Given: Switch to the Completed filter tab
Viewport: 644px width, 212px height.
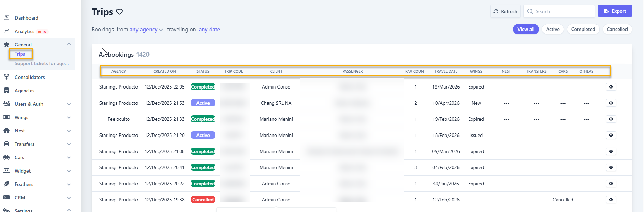Looking at the screenshot, I should pos(583,29).
